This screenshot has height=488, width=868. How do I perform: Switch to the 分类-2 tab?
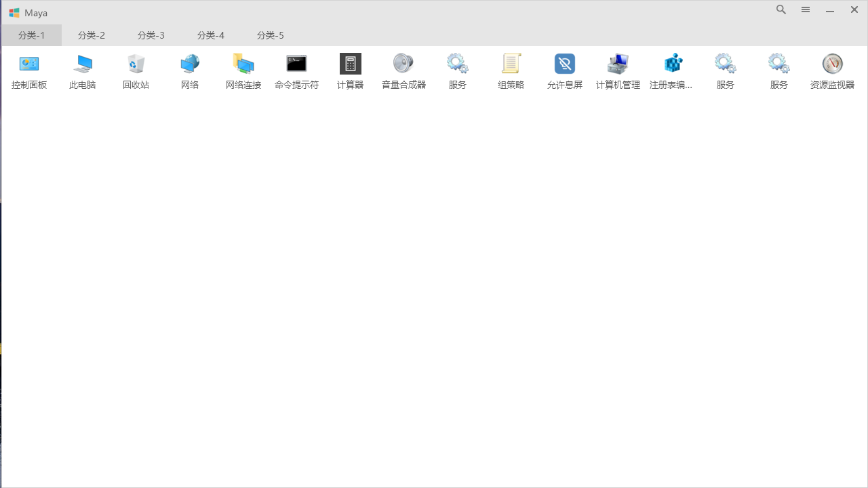pyautogui.click(x=91, y=35)
